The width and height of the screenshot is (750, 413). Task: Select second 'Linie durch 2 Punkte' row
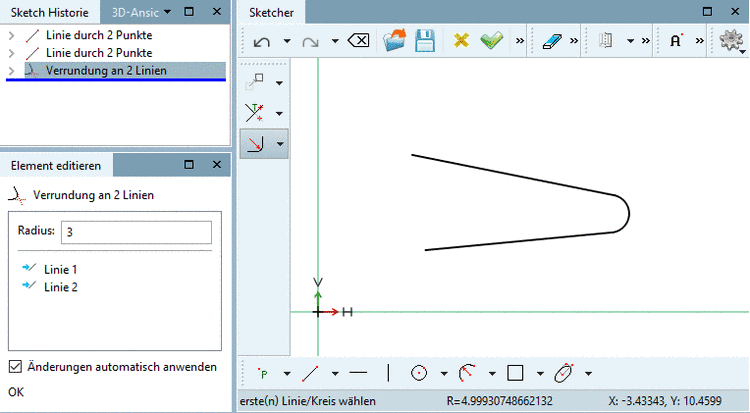99,53
